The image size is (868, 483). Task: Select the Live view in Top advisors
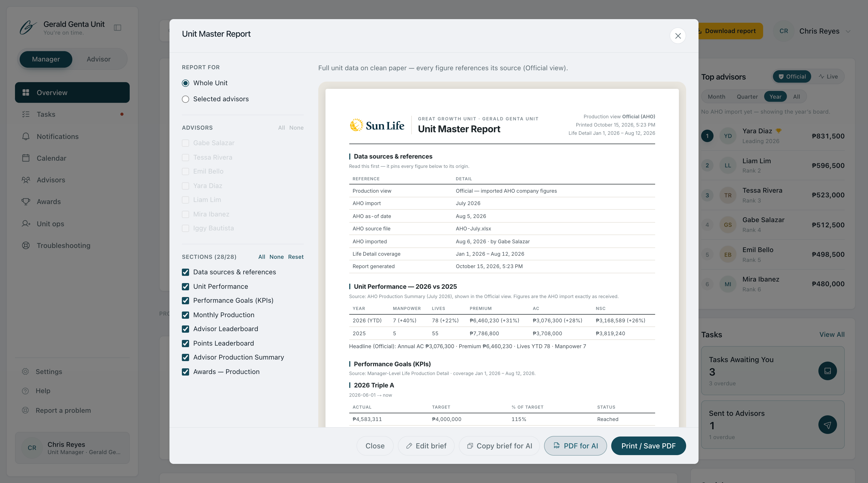click(x=828, y=76)
